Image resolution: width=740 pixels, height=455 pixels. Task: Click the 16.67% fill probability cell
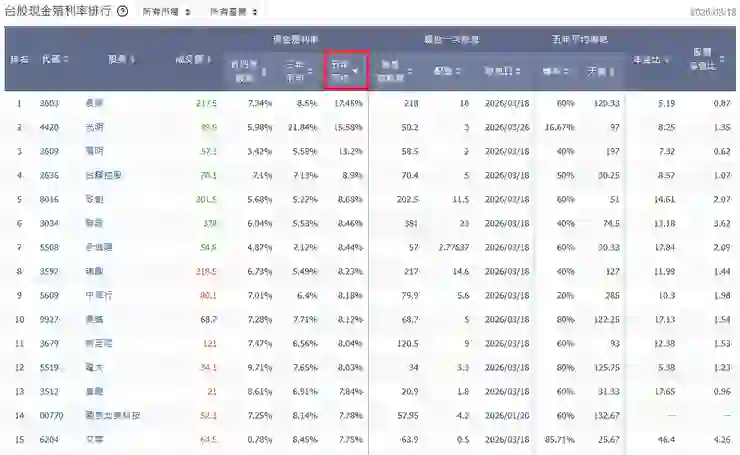559,127
